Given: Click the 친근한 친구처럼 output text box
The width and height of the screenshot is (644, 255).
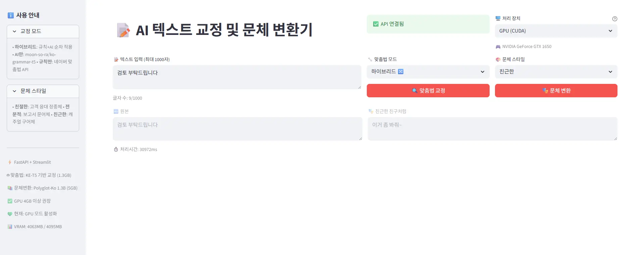Looking at the screenshot, I should pyautogui.click(x=492, y=129).
